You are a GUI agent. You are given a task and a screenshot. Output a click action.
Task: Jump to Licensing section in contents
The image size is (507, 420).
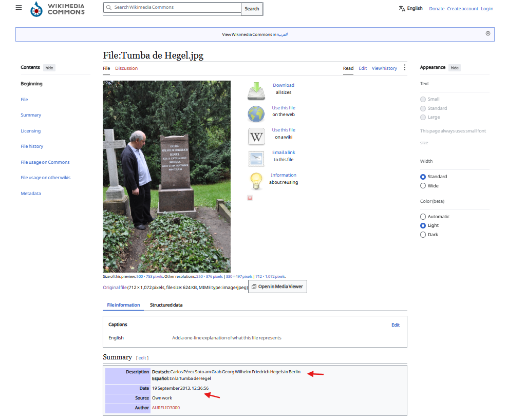(31, 131)
